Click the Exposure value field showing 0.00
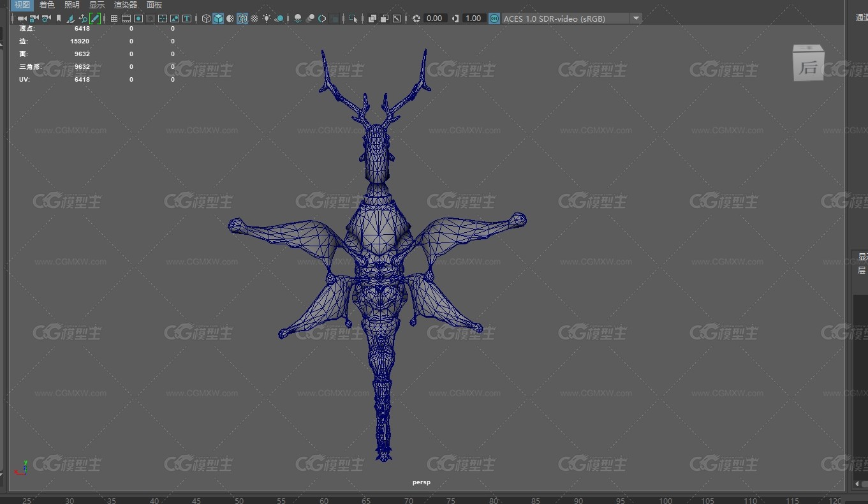Screen dimensions: 868x504 tap(435, 19)
